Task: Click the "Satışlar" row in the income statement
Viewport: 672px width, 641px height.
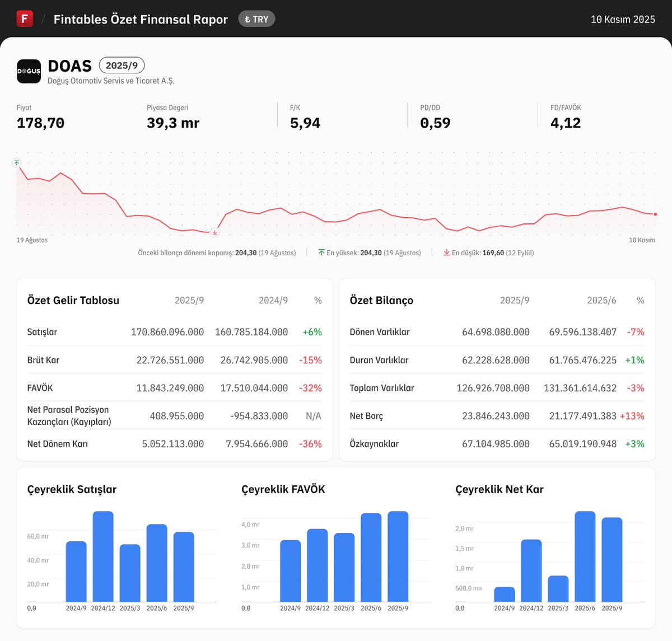Action: pos(42,331)
